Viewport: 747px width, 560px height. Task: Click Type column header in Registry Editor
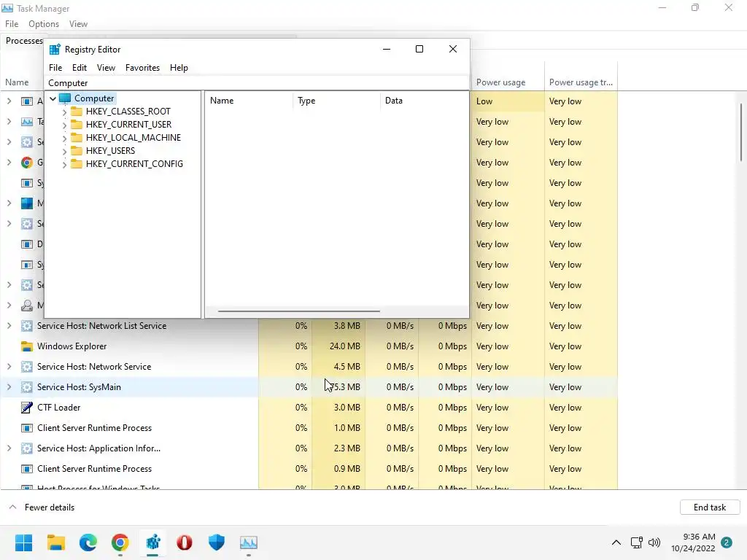(x=336, y=101)
